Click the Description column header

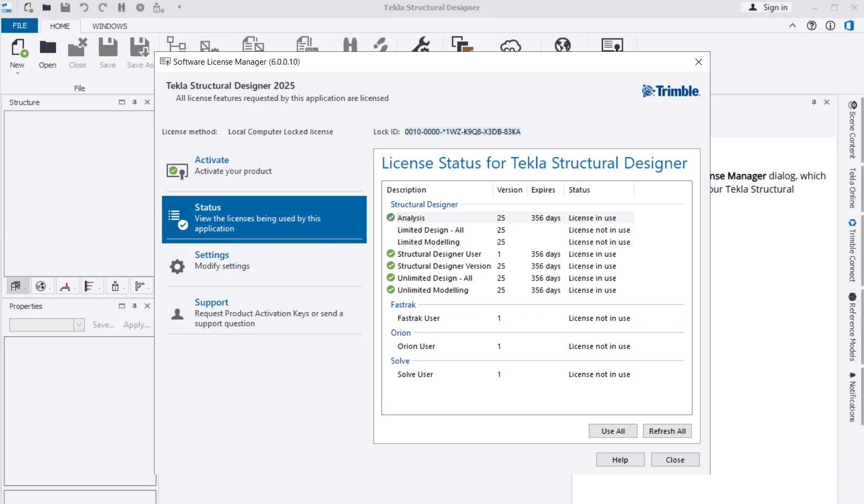437,190
